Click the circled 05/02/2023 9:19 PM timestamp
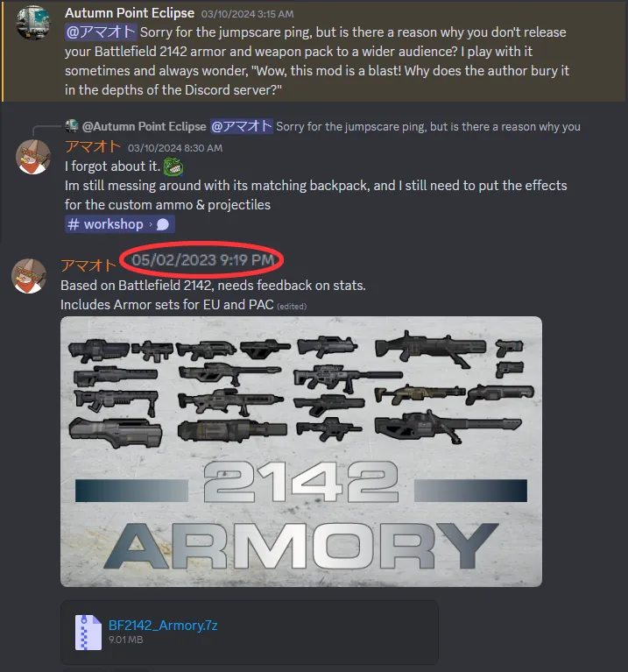The height and width of the screenshot is (672, 628). [202, 259]
